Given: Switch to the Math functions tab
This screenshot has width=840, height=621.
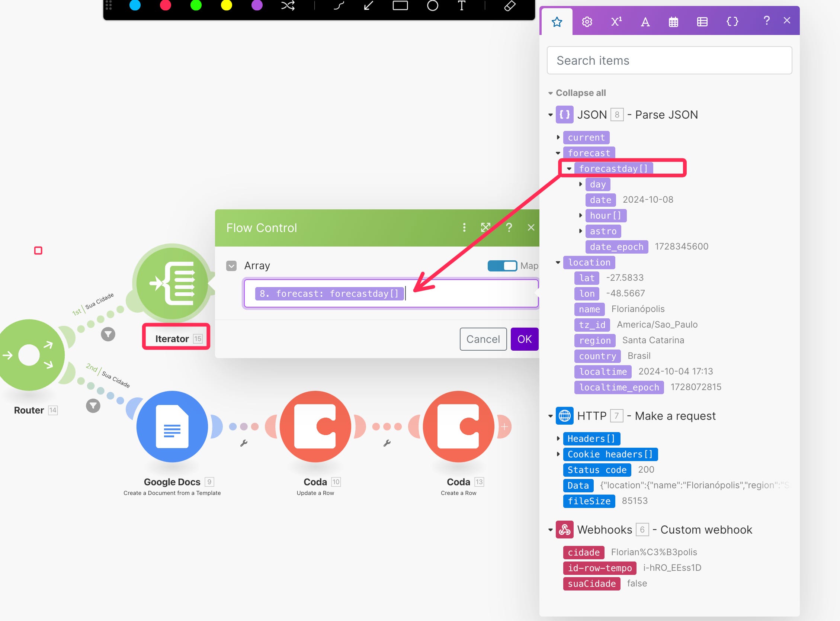Looking at the screenshot, I should click(x=616, y=22).
